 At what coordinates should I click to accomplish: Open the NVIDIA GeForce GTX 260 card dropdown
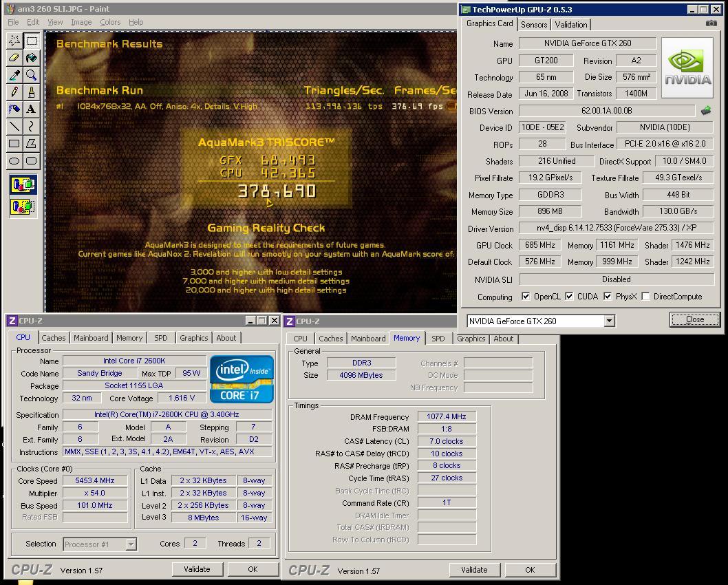point(609,321)
